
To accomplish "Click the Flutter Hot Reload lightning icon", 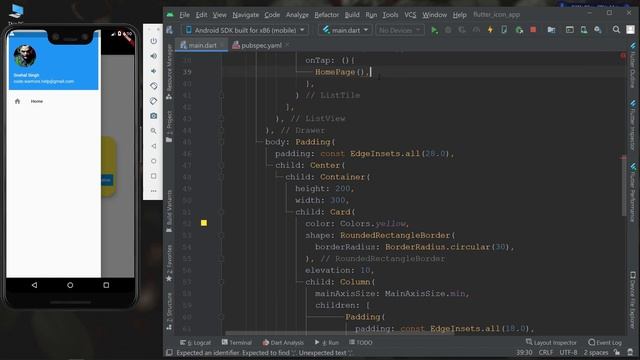I will click(490, 30).
